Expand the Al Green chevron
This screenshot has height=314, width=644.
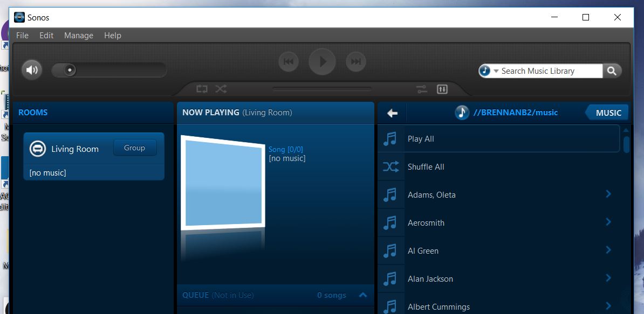609,250
